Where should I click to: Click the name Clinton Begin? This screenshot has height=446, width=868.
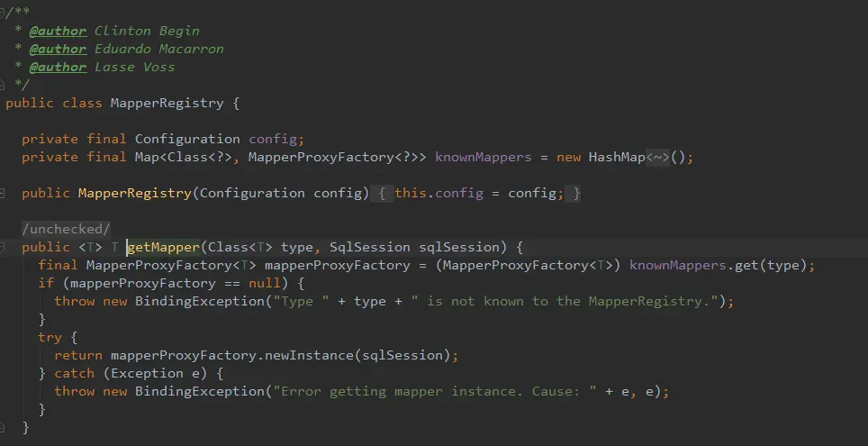click(147, 31)
